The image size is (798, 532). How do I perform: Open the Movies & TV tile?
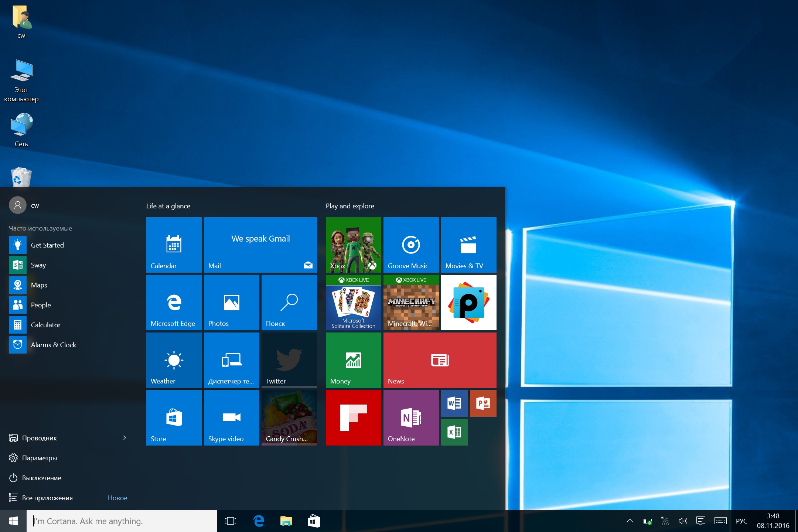pyautogui.click(x=468, y=245)
